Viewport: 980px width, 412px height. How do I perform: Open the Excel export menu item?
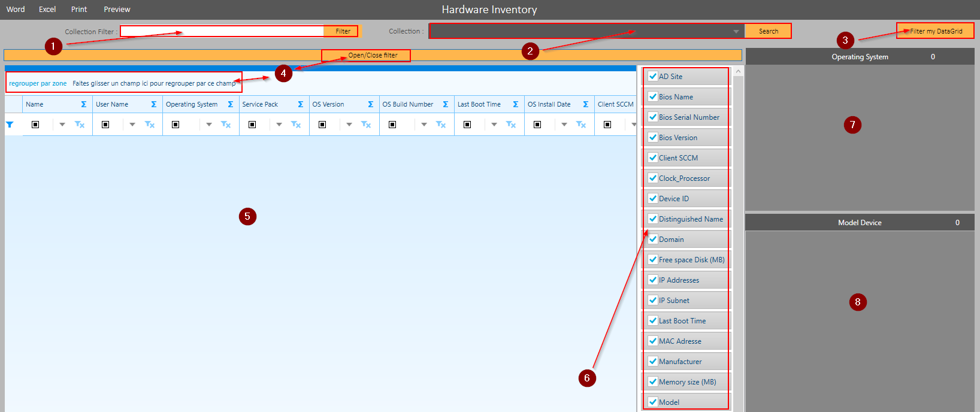47,9
